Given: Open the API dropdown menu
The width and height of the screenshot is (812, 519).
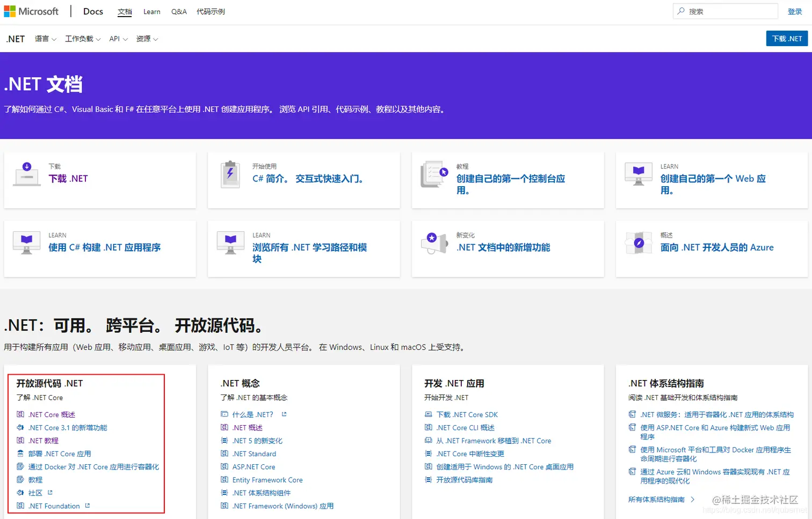Looking at the screenshot, I should click(x=118, y=39).
